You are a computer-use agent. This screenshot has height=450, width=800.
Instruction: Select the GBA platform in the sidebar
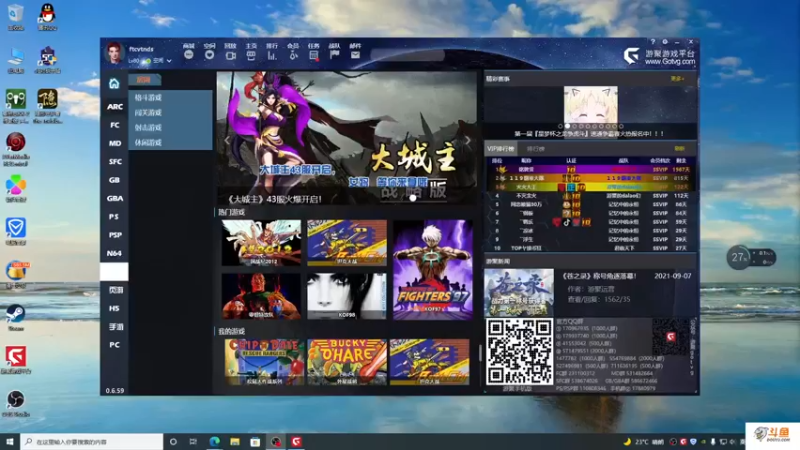click(x=114, y=198)
